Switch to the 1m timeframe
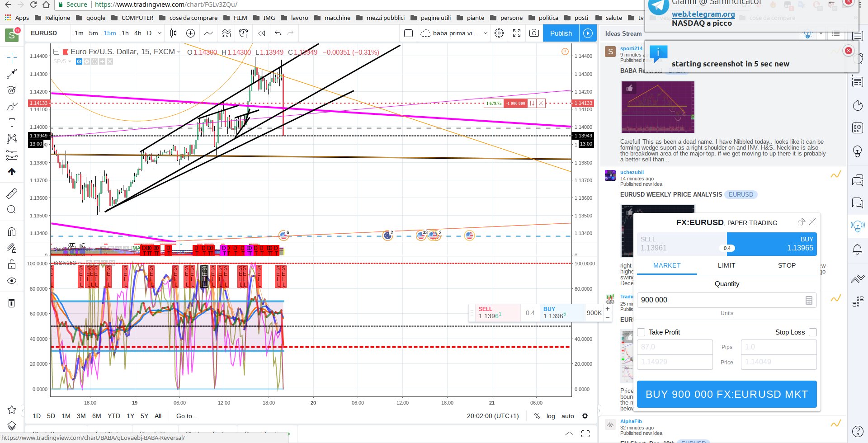The height and width of the screenshot is (443, 868). pos(79,33)
